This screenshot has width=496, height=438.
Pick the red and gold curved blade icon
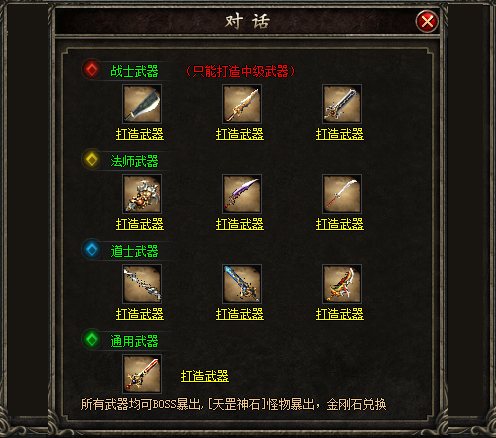click(342, 284)
